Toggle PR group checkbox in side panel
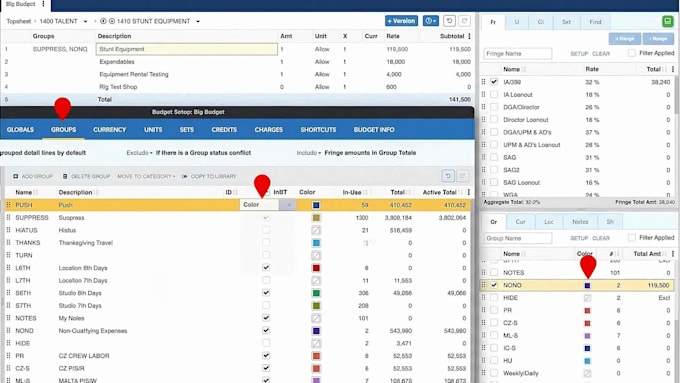This screenshot has height=383, width=680. tap(494, 310)
